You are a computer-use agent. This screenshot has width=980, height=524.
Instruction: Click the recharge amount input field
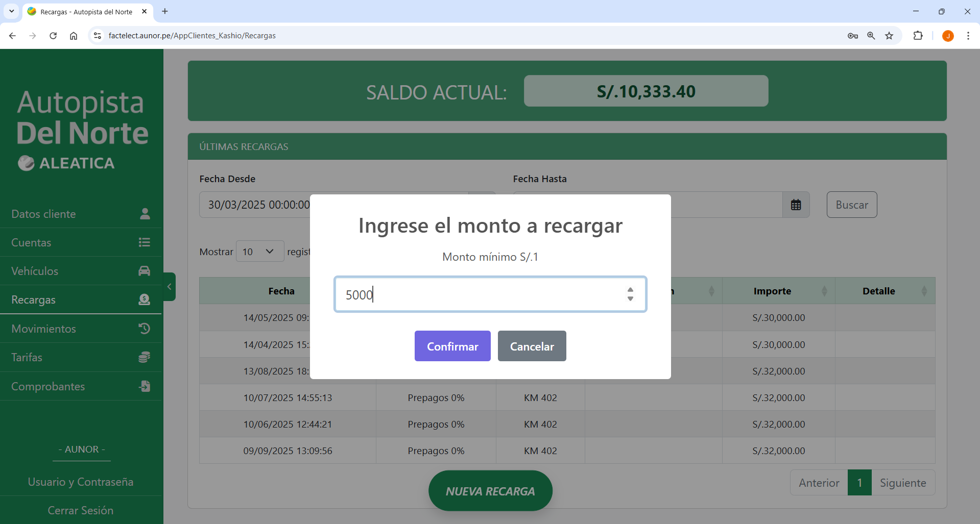coord(480,294)
